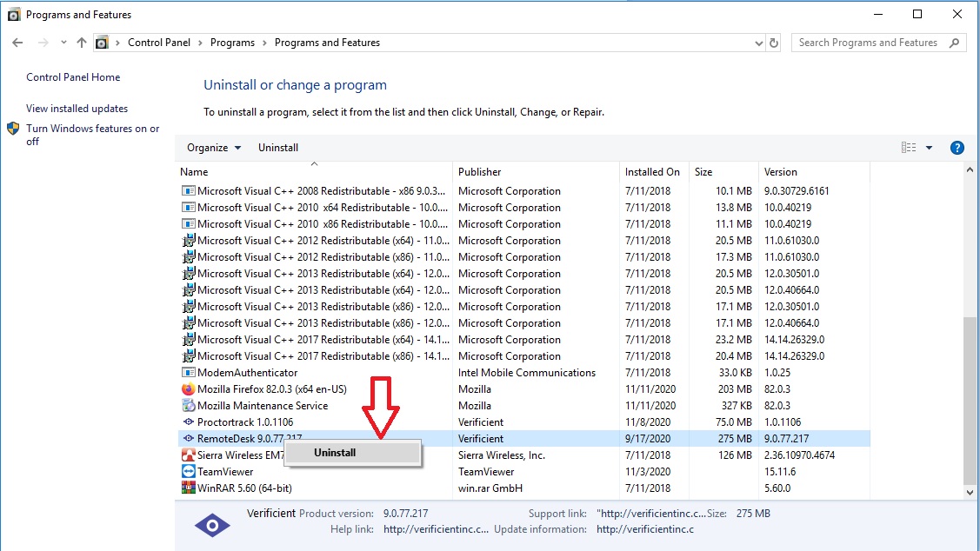
Task: Open help with the question mark icon
Action: tap(957, 148)
